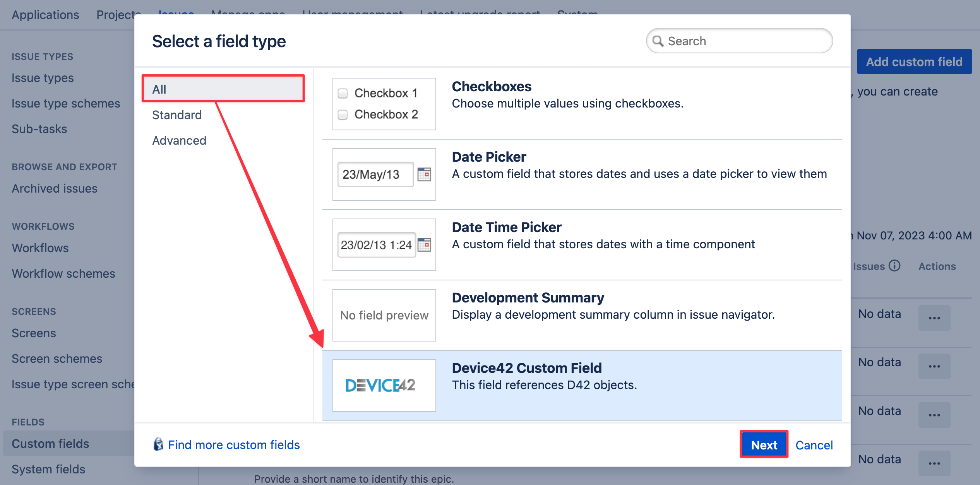The width and height of the screenshot is (980, 485).
Task: Click the Add custom field button
Action: [914, 61]
